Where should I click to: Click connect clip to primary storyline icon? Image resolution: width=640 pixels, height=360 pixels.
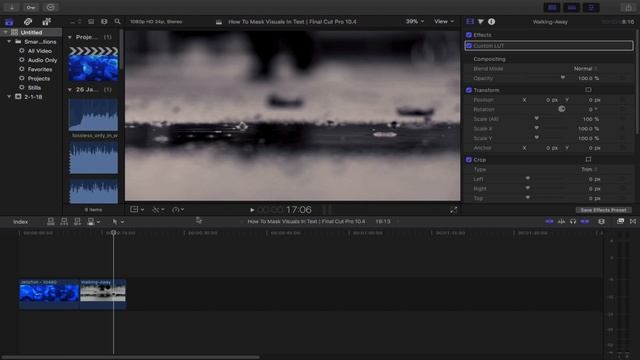[x=51, y=221]
